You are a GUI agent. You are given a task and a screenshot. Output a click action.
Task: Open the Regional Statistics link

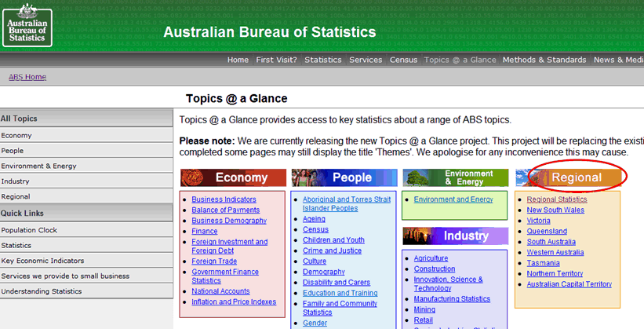[x=557, y=199]
